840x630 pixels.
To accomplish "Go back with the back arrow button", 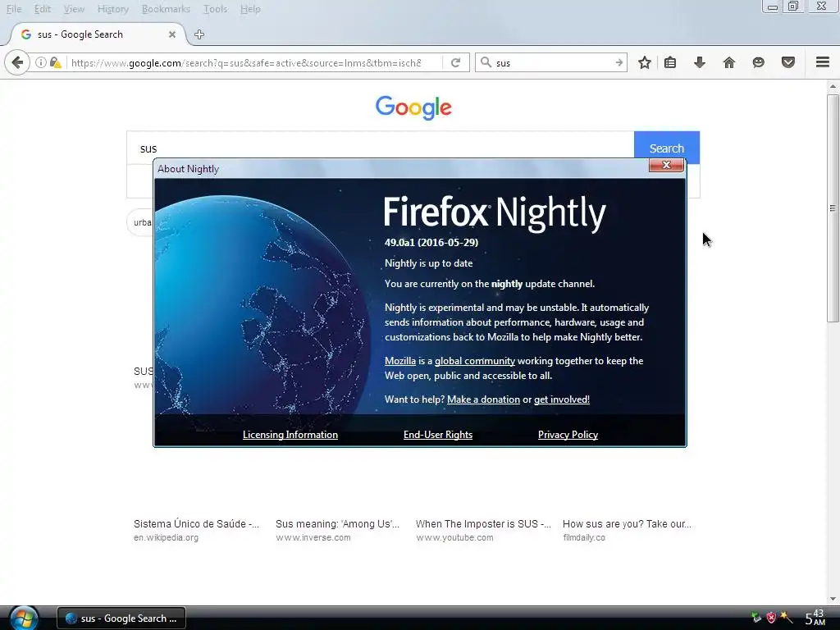I will click(x=17, y=62).
